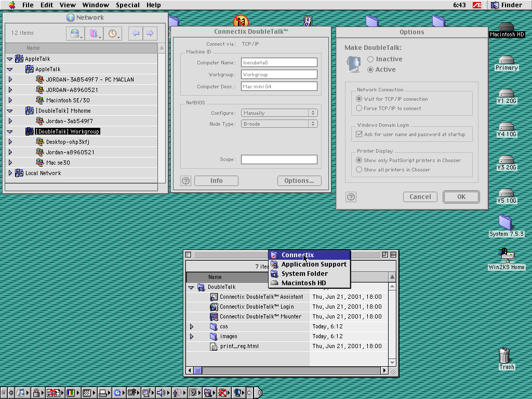The width and height of the screenshot is (532, 399).
Task: Click the horizontal scrollbar thumb in file window
Action: tap(198, 370)
